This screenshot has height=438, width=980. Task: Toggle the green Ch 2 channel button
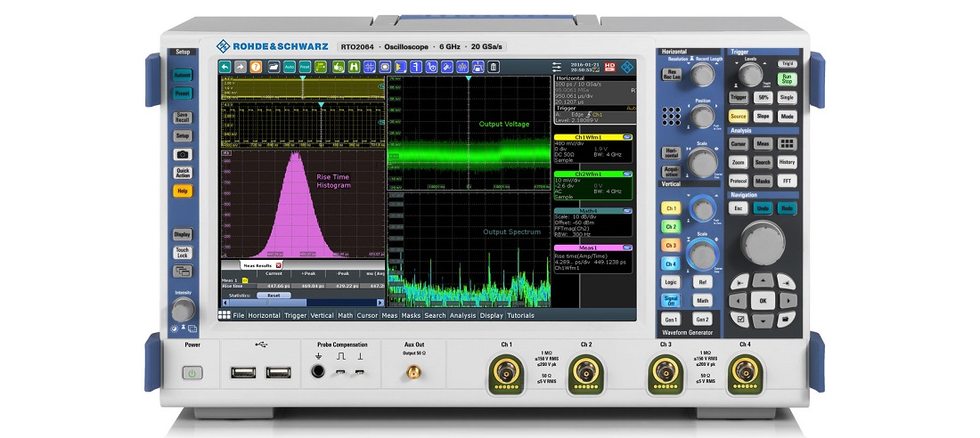point(671,227)
